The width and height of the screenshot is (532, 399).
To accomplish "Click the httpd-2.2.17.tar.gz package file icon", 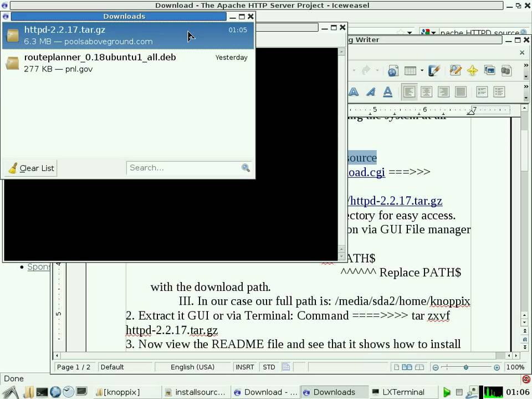I will click(13, 35).
